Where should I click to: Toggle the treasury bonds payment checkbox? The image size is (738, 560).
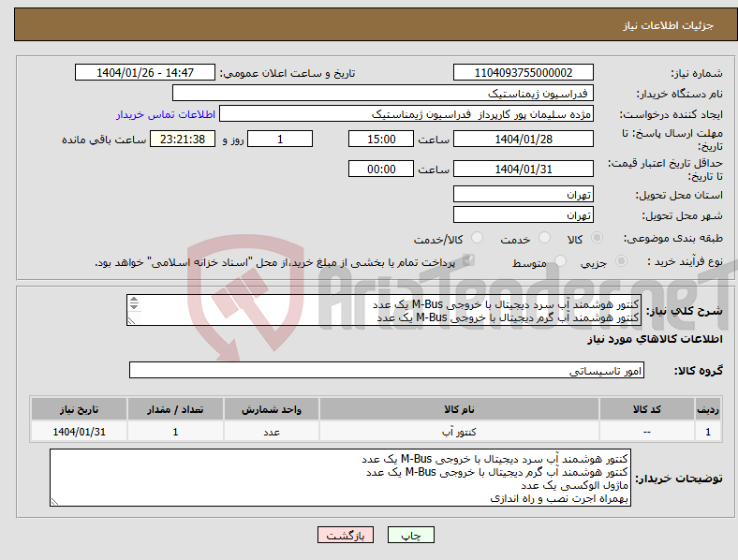click(468, 260)
